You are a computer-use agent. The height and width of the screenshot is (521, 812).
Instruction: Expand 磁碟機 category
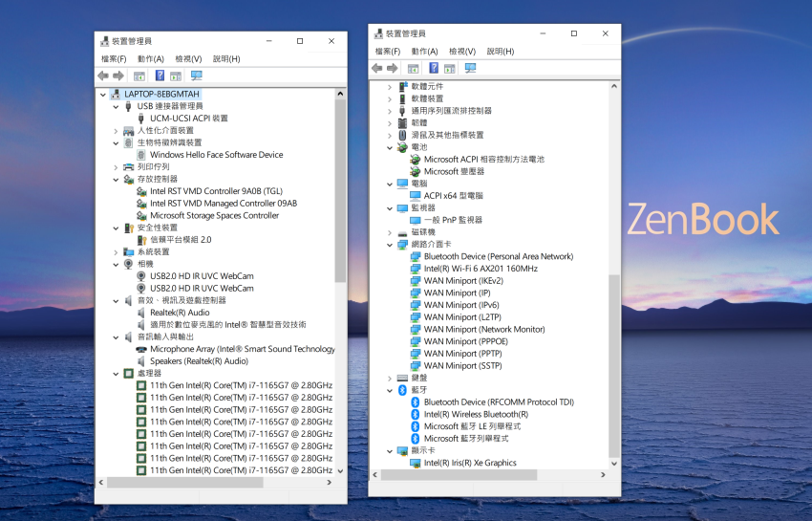[x=390, y=232]
